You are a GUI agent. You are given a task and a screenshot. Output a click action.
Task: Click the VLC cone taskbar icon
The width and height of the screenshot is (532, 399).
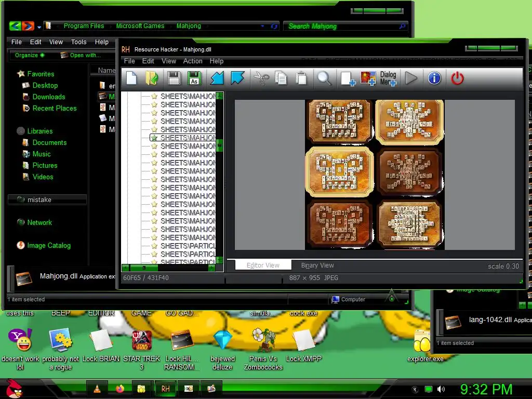(97, 389)
